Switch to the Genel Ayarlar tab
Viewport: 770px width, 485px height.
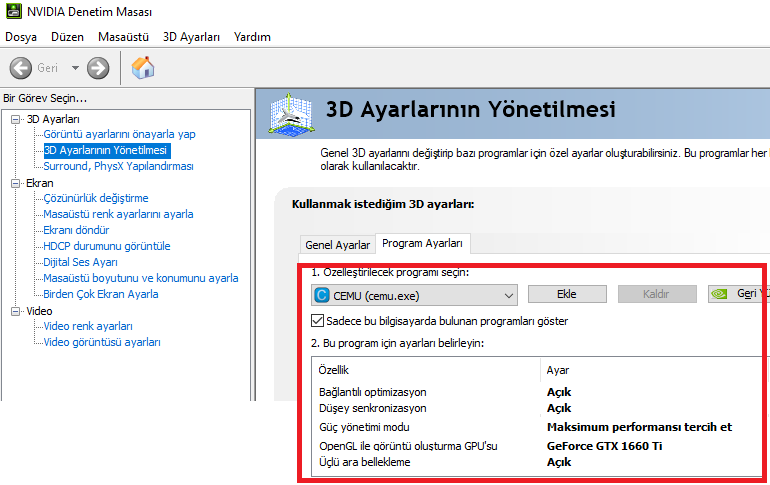337,244
